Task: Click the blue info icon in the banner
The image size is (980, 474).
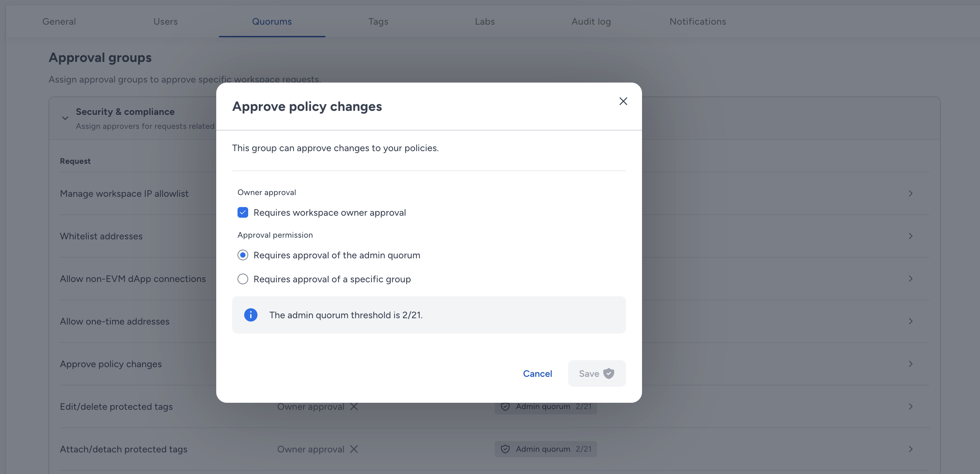Action: (x=251, y=315)
